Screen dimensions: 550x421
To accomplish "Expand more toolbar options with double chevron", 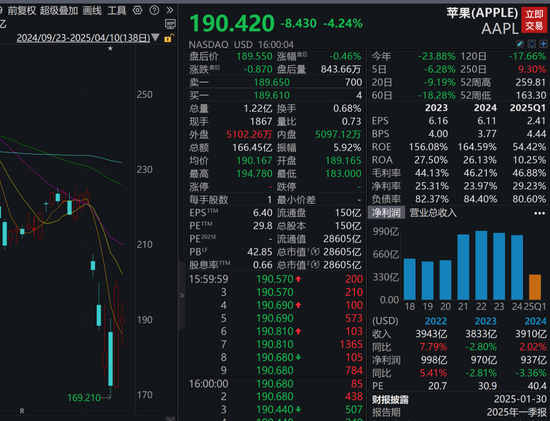I will (170, 11).
